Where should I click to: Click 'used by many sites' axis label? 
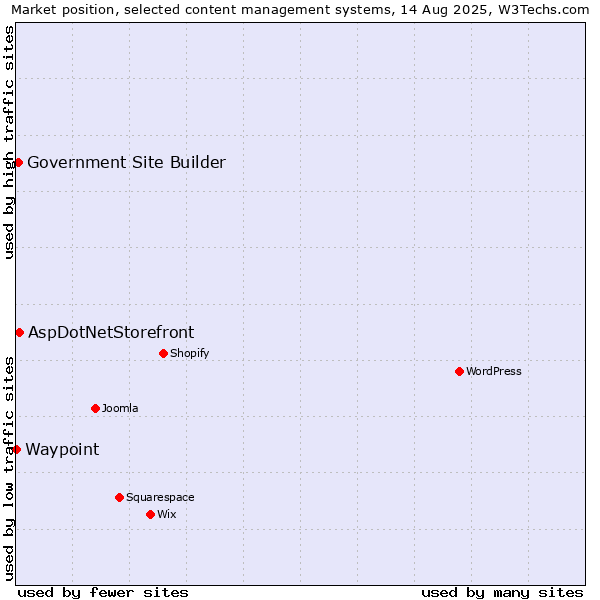point(502,593)
